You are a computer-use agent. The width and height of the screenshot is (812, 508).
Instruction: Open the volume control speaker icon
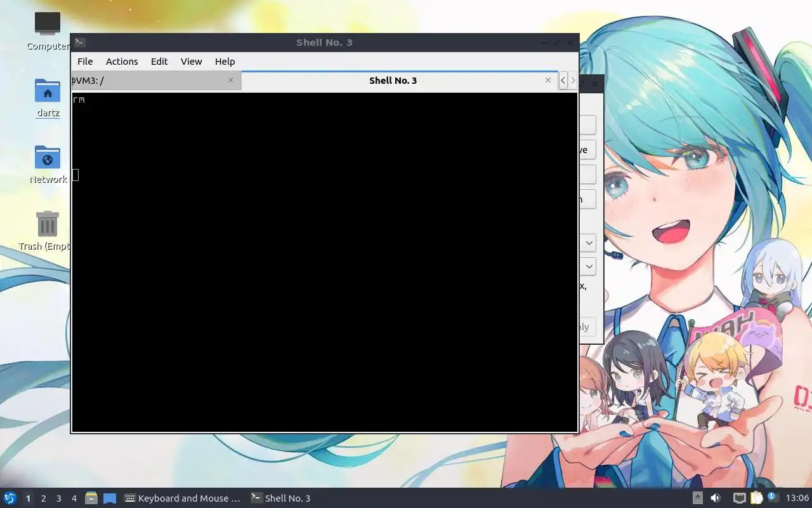coord(716,498)
